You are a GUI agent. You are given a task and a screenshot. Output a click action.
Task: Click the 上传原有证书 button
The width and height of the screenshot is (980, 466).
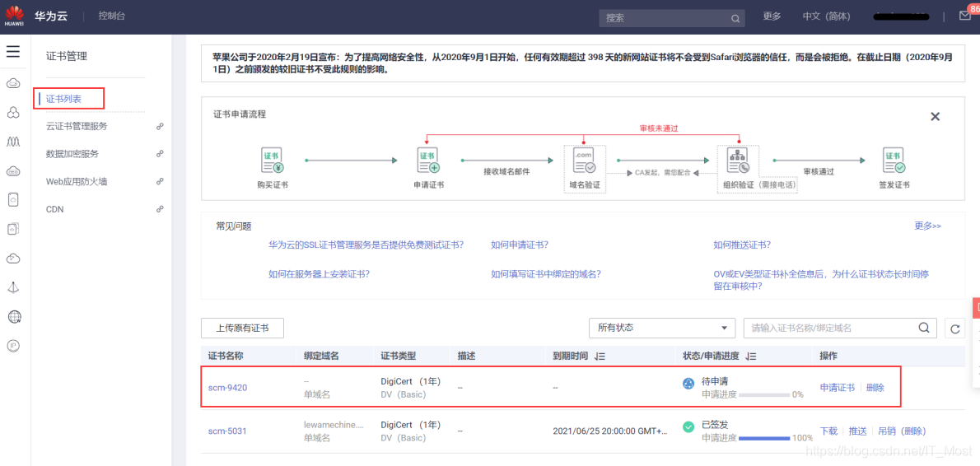pos(242,328)
